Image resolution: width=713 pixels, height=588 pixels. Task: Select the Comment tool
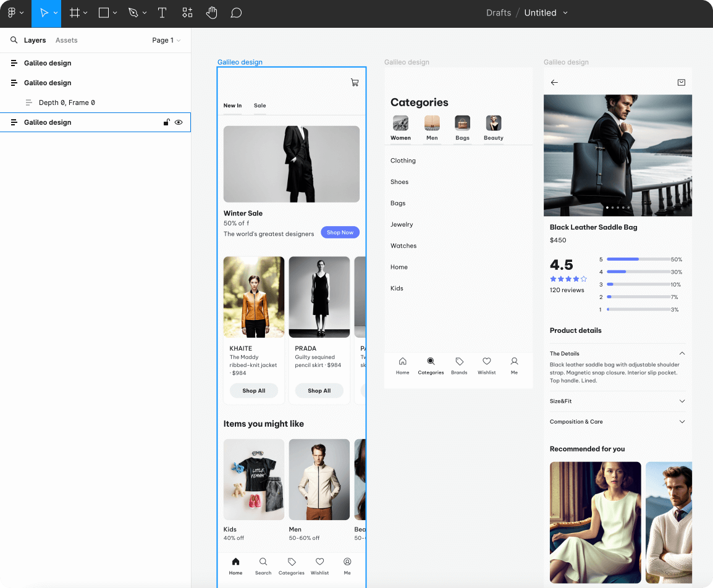point(236,13)
